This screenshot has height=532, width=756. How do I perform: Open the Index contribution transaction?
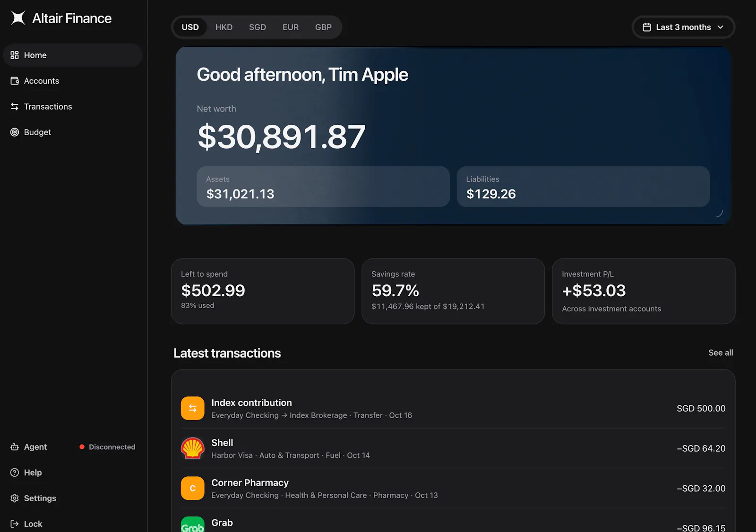453,408
